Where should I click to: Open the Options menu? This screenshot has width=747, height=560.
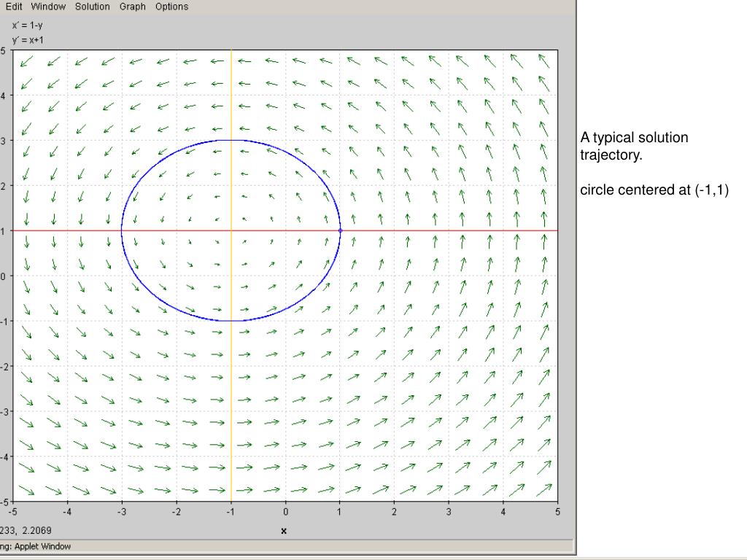(x=171, y=7)
